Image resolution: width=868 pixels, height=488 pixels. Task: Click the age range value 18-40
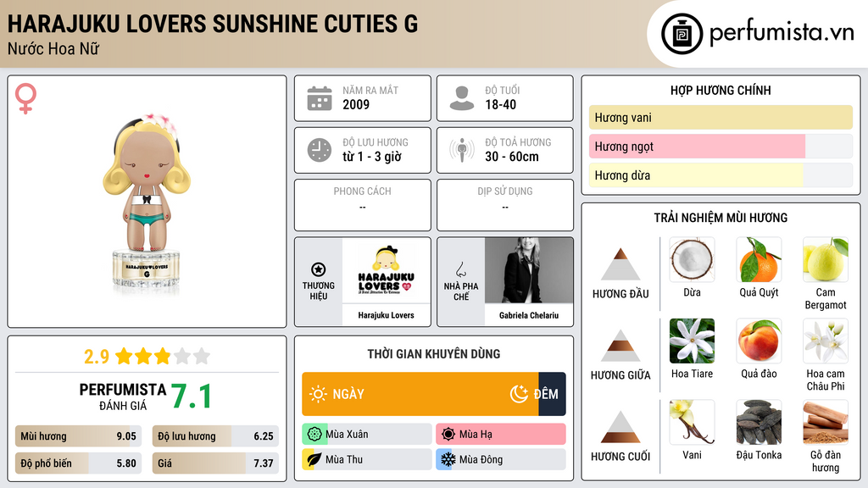[500, 104]
